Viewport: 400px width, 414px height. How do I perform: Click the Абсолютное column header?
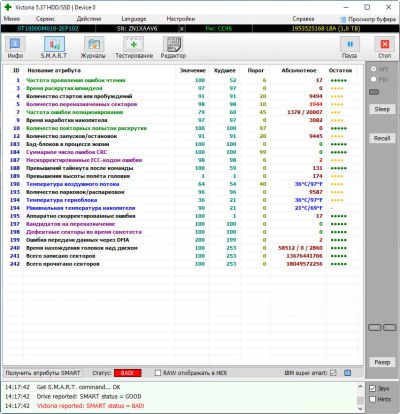299,70
